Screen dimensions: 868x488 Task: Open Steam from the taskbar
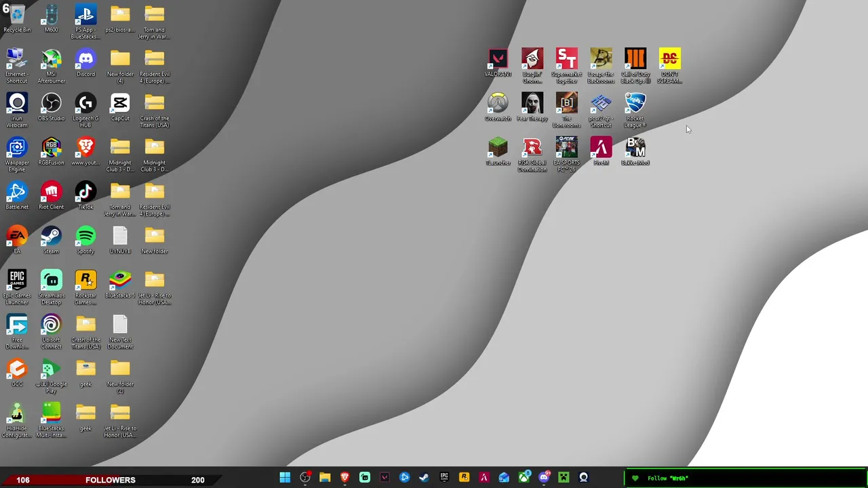pyautogui.click(x=425, y=478)
